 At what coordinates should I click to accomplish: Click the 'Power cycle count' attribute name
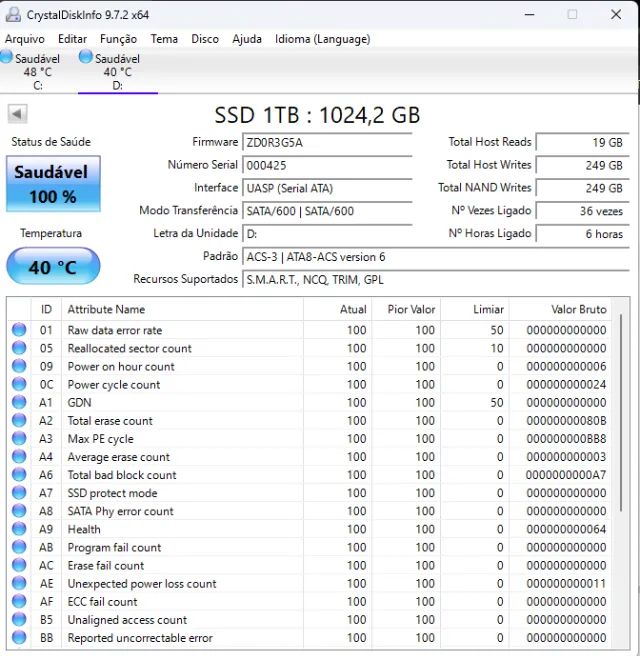tap(114, 384)
